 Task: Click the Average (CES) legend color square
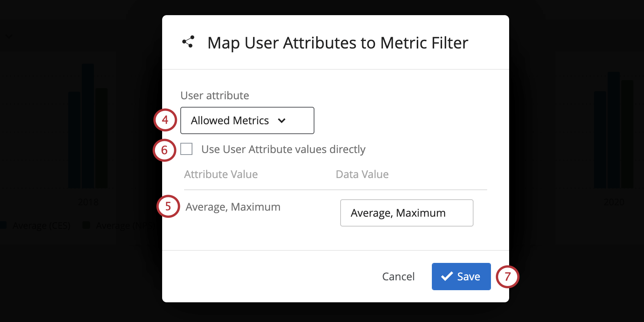tap(4, 225)
